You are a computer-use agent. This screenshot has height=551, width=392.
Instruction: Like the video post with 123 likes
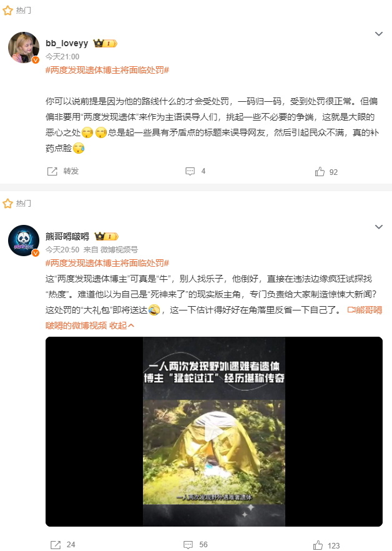pyautogui.click(x=326, y=545)
